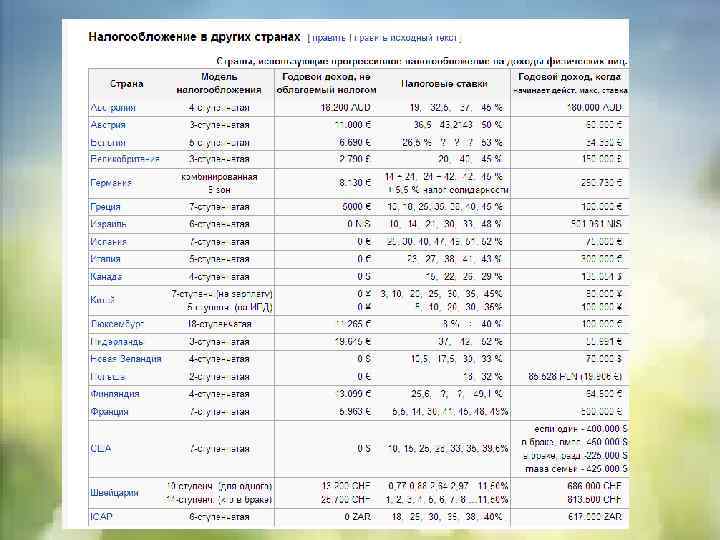Image resolution: width=720 pixels, height=540 pixels.
Task: Open the Новая Зеландия link
Action: point(126,359)
